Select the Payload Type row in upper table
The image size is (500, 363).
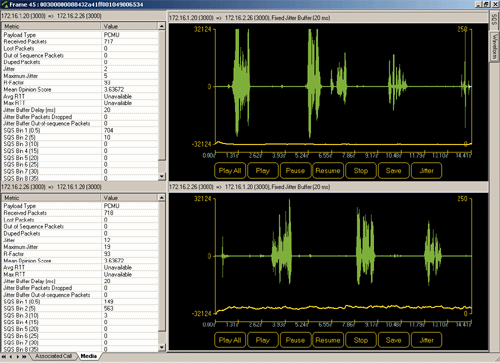80,35
